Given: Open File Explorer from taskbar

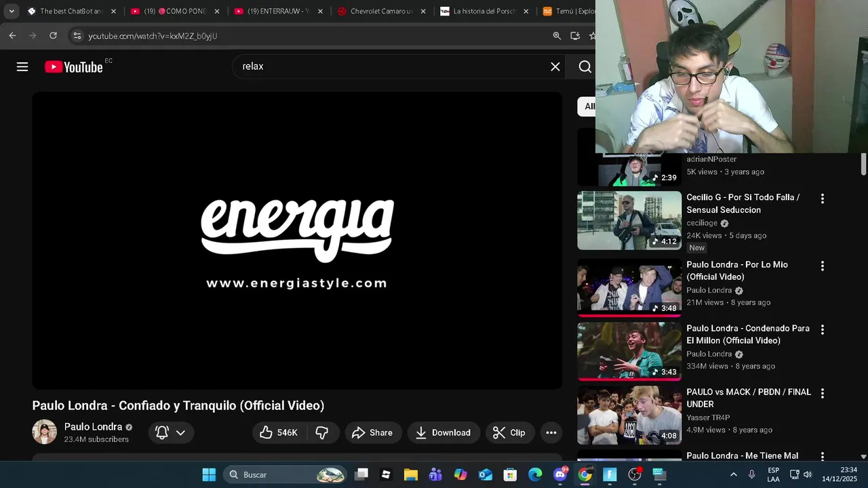Looking at the screenshot, I should (411, 474).
